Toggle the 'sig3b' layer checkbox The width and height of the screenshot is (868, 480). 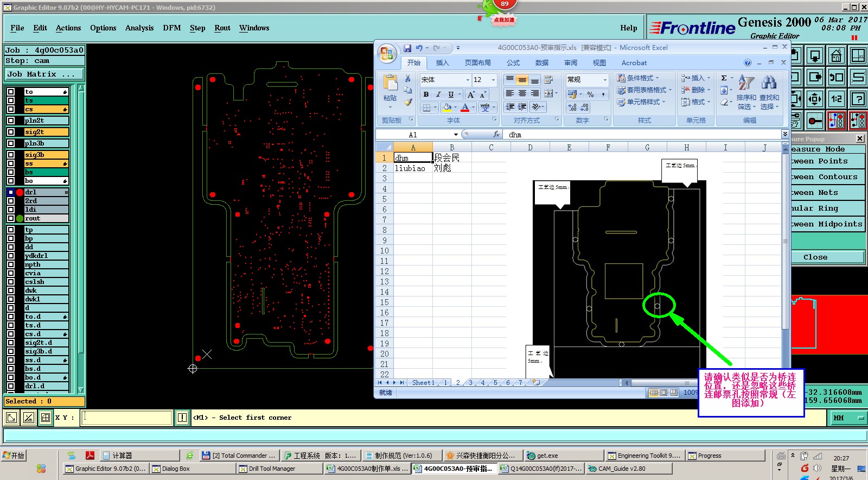coord(11,155)
